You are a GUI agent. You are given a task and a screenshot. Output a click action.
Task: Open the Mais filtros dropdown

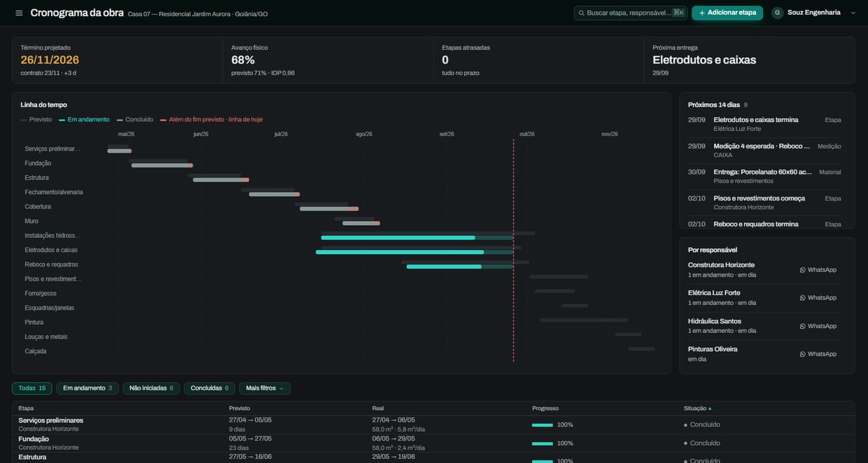pos(265,388)
